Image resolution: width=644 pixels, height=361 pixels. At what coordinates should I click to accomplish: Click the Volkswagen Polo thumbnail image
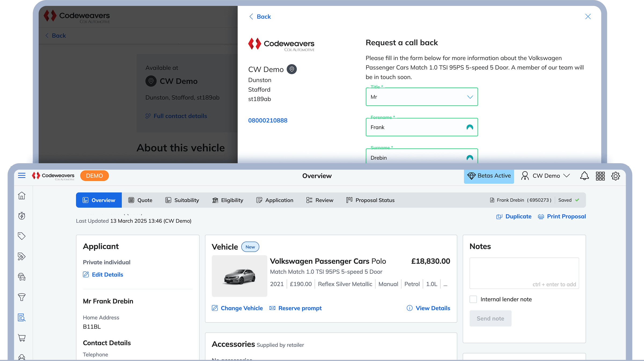click(239, 276)
